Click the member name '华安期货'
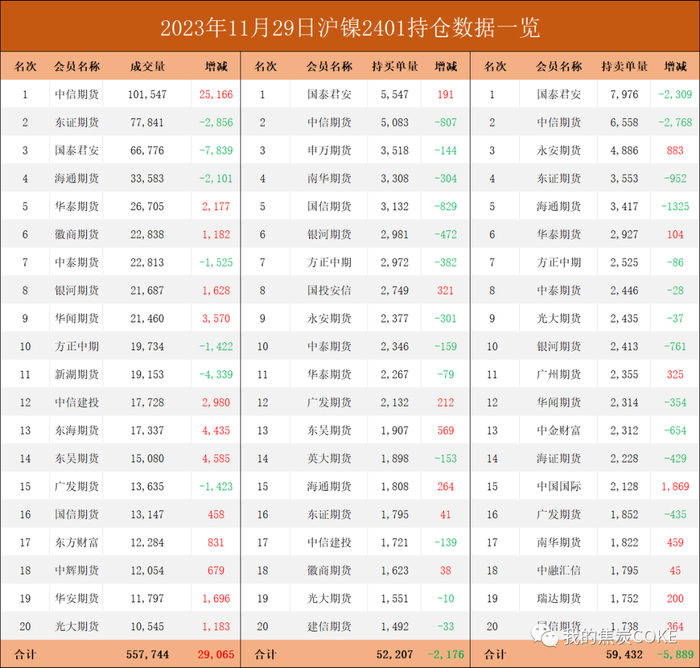 tap(77, 599)
